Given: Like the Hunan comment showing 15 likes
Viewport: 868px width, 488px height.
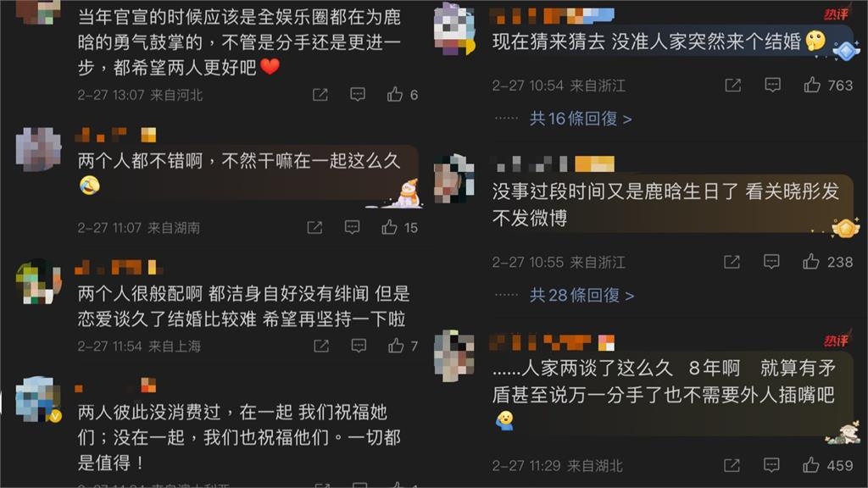Looking at the screenshot, I should pos(389,227).
